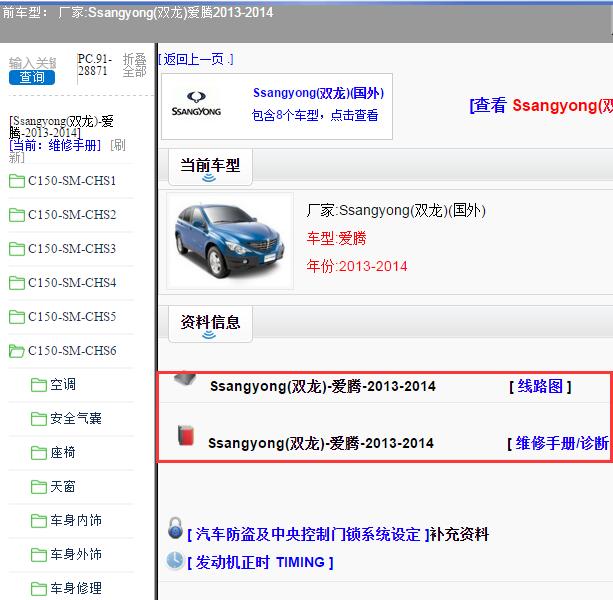
Task: Open the 车身内饰 subfolder label
Action: coord(76,521)
